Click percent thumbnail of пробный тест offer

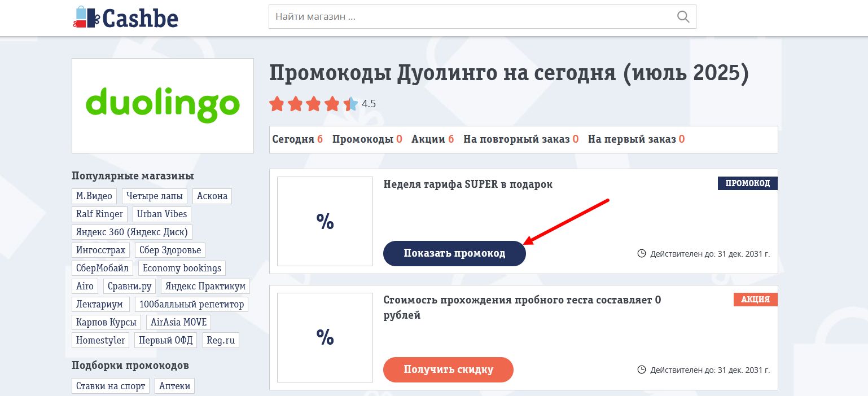(x=325, y=337)
